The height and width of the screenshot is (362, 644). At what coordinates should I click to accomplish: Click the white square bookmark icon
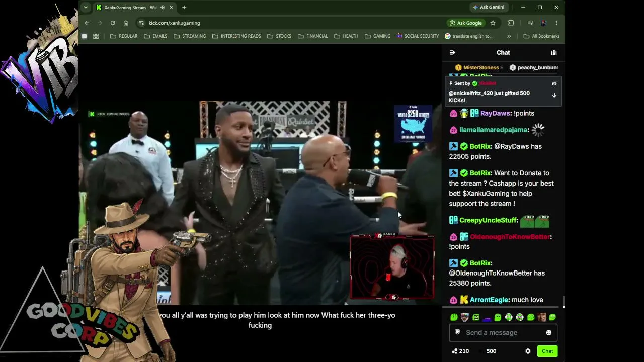84,36
